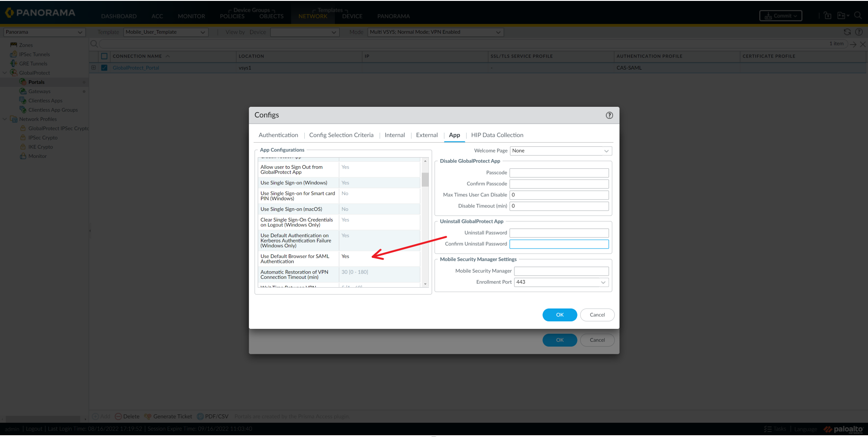Open the Enrollment Port dropdown
The image size is (868, 437).
(562, 282)
